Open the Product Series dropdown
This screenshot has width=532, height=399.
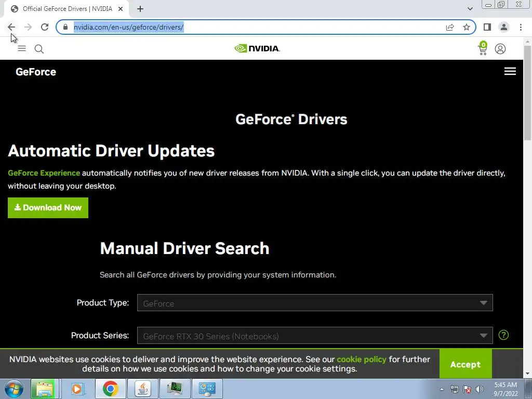coord(315,336)
